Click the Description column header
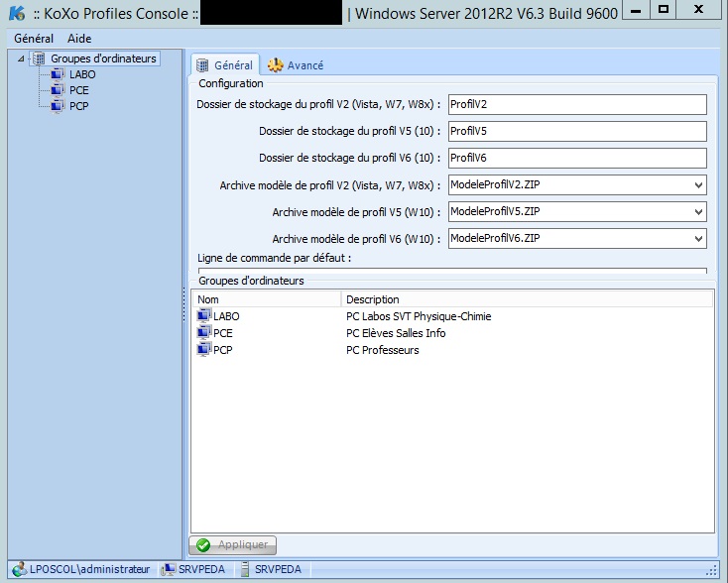Viewport: 728px width, 583px height. (527, 299)
